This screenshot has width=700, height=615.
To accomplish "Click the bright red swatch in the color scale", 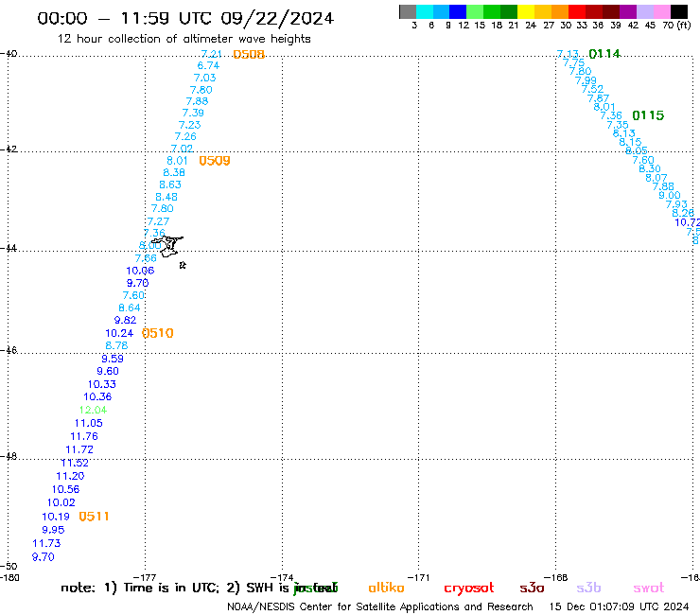I will tap(577, 11).
